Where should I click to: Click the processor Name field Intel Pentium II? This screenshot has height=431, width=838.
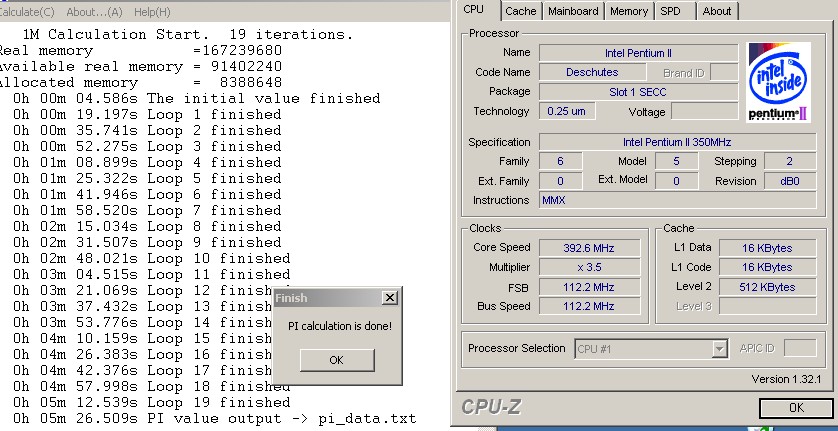pyautogui.click(x=638, y=53)
